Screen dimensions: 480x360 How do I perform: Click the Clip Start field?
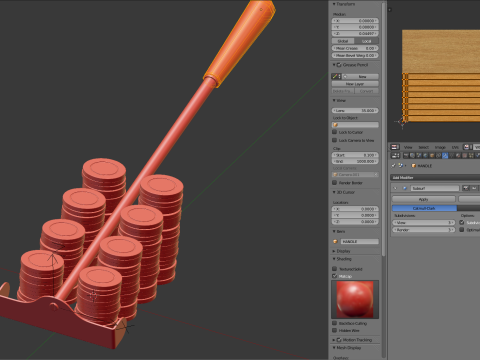coord(355,155)
